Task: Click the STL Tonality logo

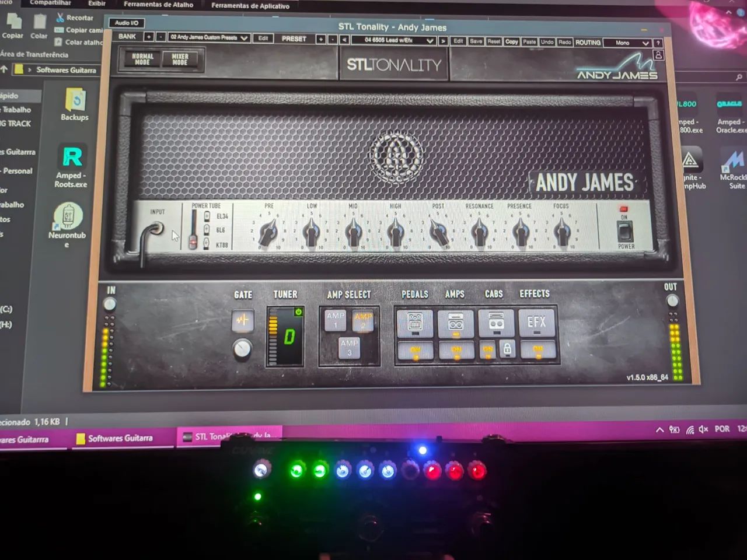Action: 395,65
